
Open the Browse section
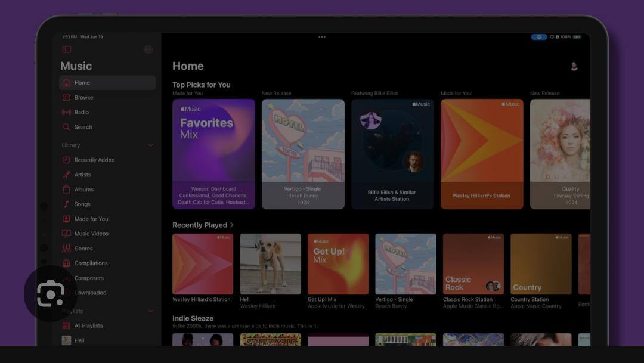pos(83,98)
